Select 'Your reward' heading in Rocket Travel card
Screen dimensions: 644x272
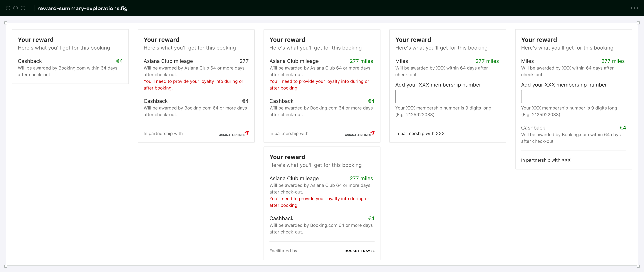point(287,157)
